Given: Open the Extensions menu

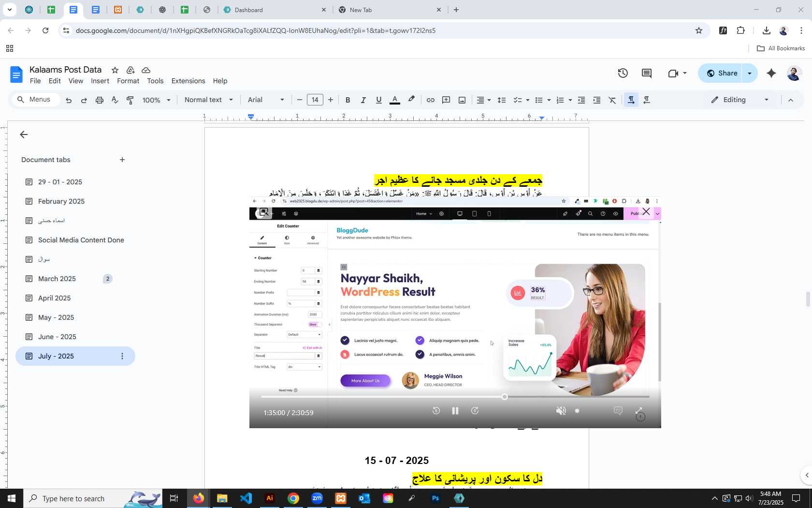Looking at the screenshot, I should (188, 81).
